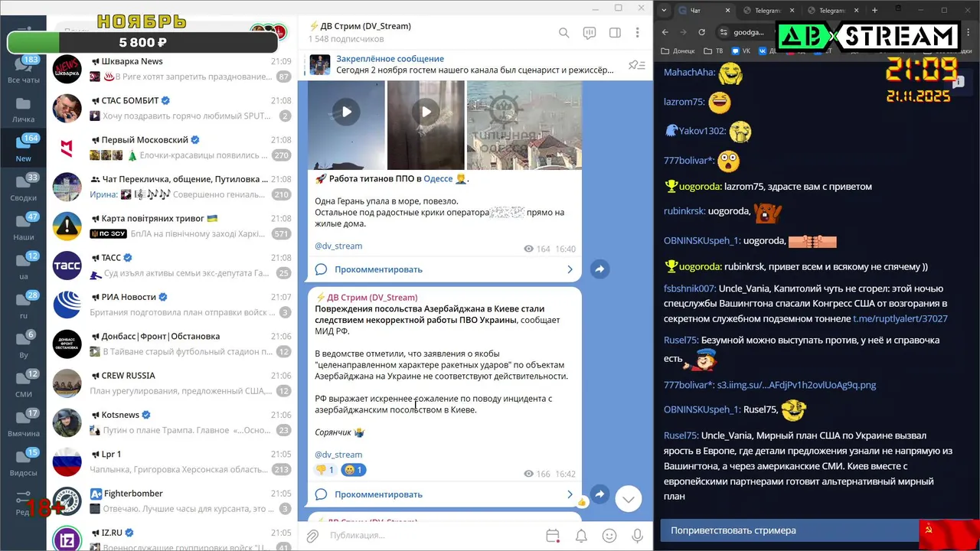Open the ТВ bookmark folder
Screen dimensions: 980x551
tap(714, 51)
